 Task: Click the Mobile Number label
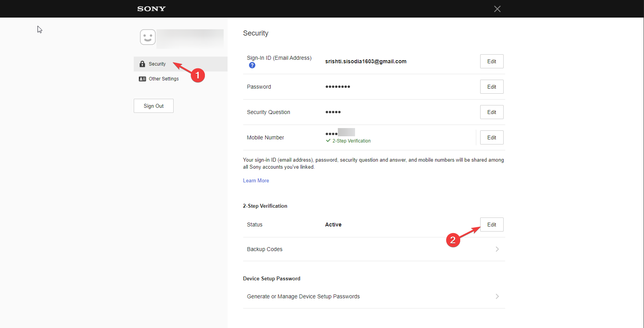tap(265, 137)
